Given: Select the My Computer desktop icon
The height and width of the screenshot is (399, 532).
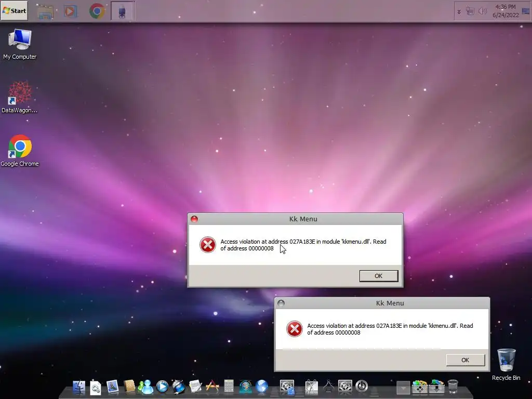Looking at the screenshot, I should tap(20, 45).
